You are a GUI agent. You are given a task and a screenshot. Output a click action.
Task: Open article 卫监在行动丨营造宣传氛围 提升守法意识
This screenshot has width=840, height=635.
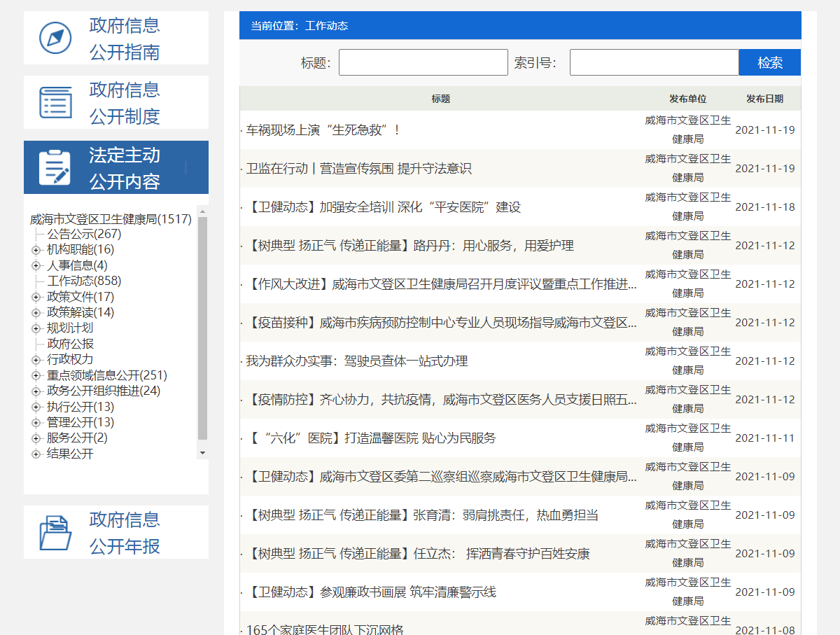click(358, 169)
